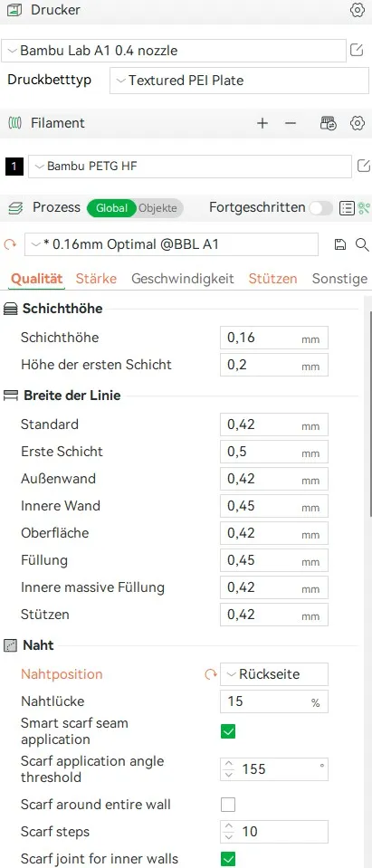The image size is (372, 868).
Task: Open the Nahtposition Rückseite dropdown
Action: coord(274,674)
